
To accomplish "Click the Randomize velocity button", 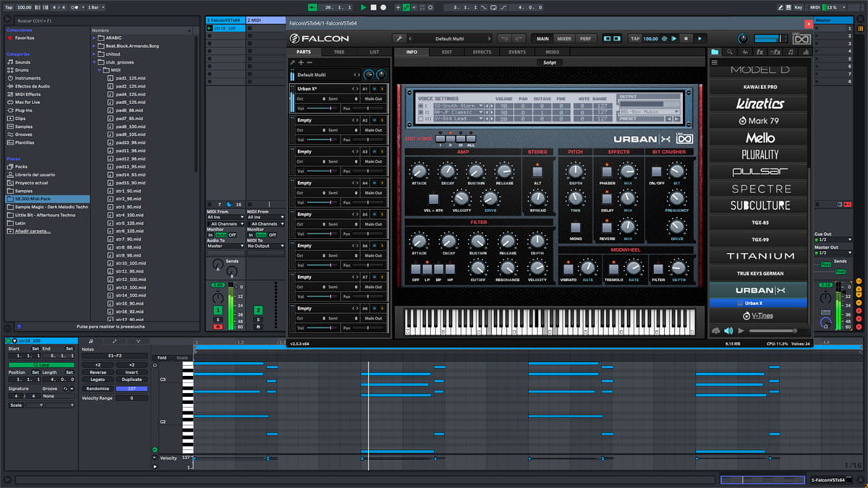I will point(98,388).
